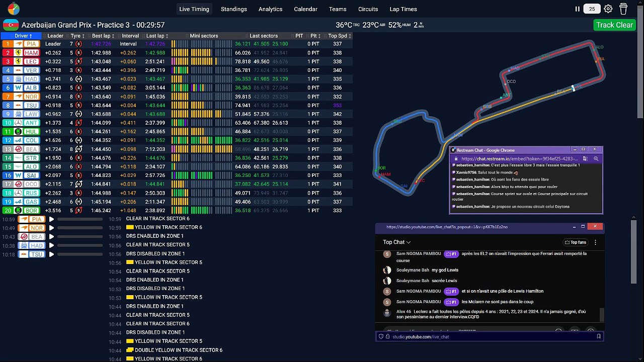Click Last sectors column header
The image size is (644, 362).
click(263, 36)
